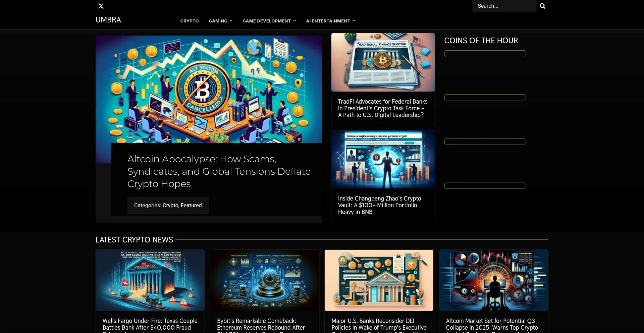
Task: Open the TradFi newspaper thumbnail
Action: pos(383,62)
